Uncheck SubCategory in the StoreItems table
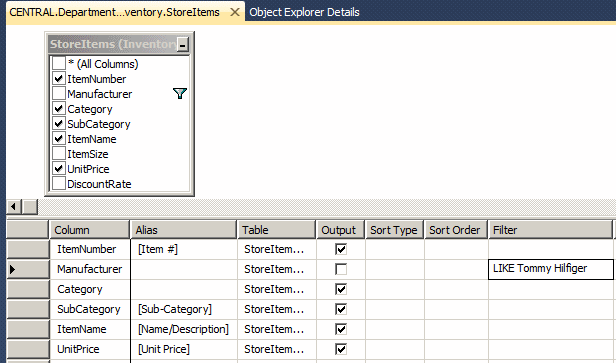The image size is (616, 363). point(59,124)
